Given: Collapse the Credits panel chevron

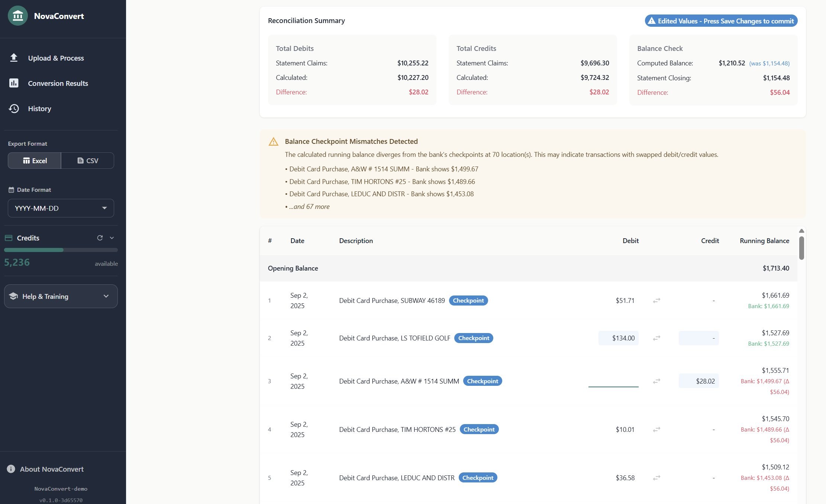Looking at the screenshot, I should [112, 238].
